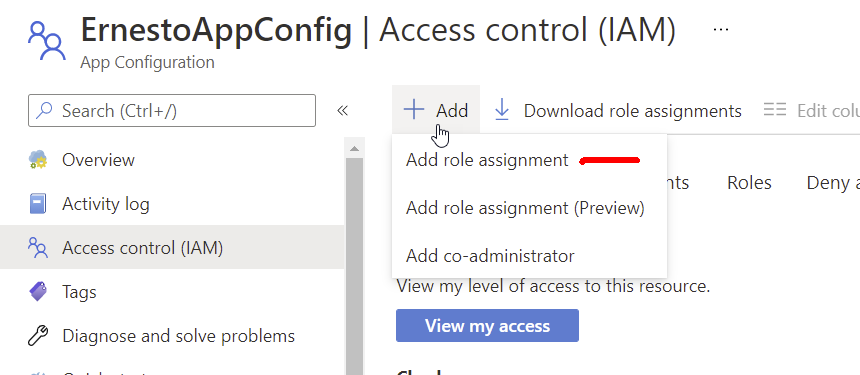Click the magnifier icon in the search box
860x375 pixels.
pos(44,110)
